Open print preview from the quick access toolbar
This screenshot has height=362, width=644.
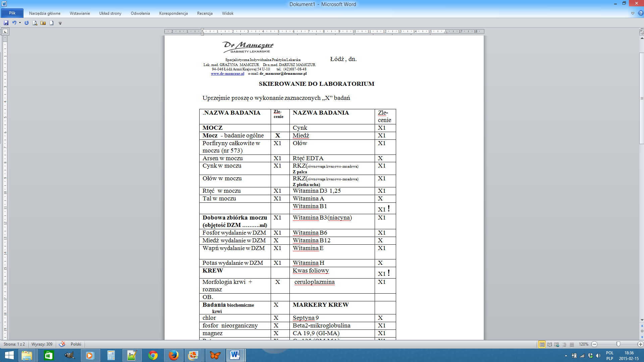click(35, 23)
